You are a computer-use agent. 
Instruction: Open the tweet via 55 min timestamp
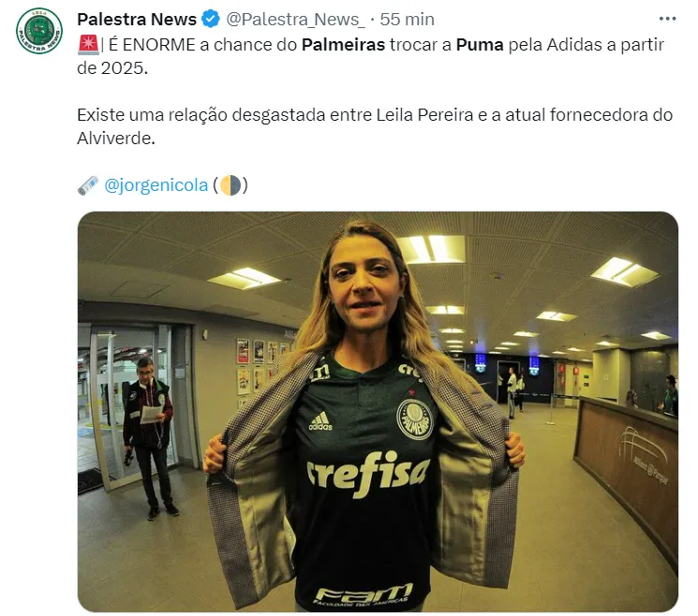407,19
